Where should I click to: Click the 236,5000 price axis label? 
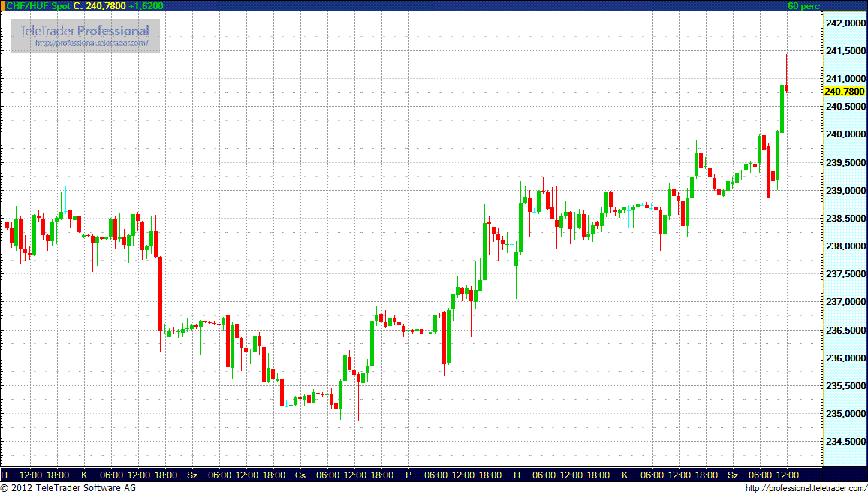[x=845, y=330]
